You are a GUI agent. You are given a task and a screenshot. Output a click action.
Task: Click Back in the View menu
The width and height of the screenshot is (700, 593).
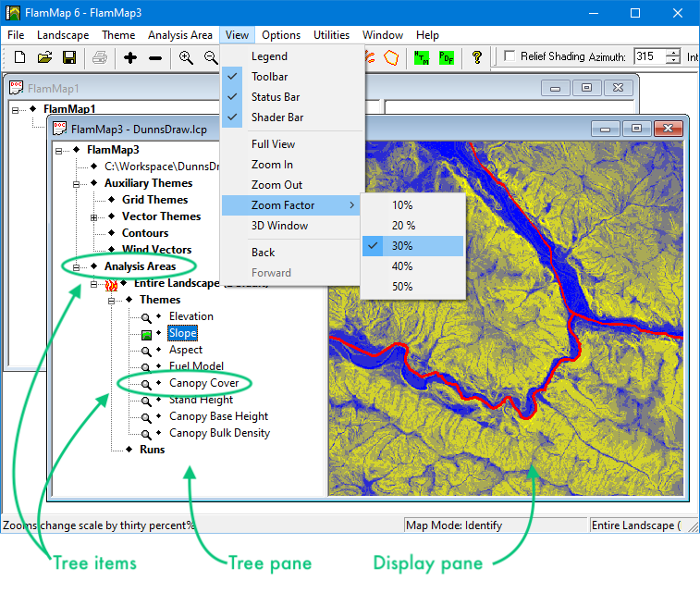tap(290, 253)
